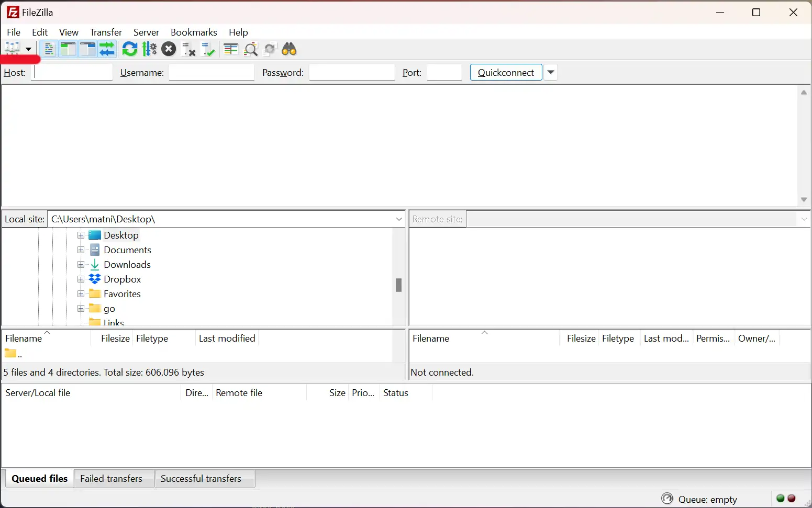
Task: Select the Documents folder in local site tree
Action: (x=128, y=250)
